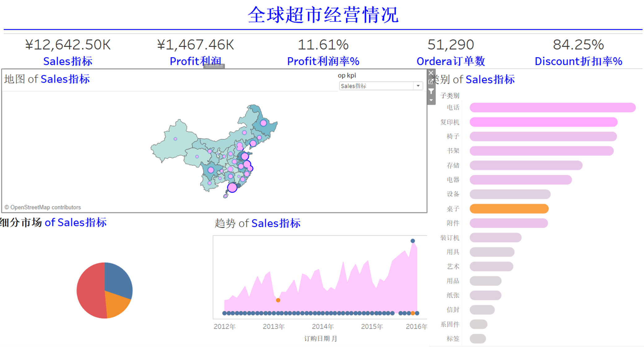Select the 电话 bar in subcategory chart
644x347 pixels.
[x=552, y=108]
